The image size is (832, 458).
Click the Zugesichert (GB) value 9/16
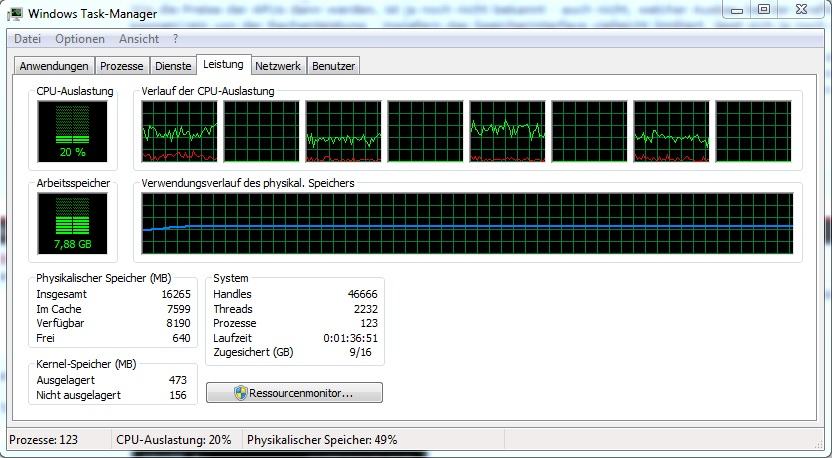[x=361, y=352]
